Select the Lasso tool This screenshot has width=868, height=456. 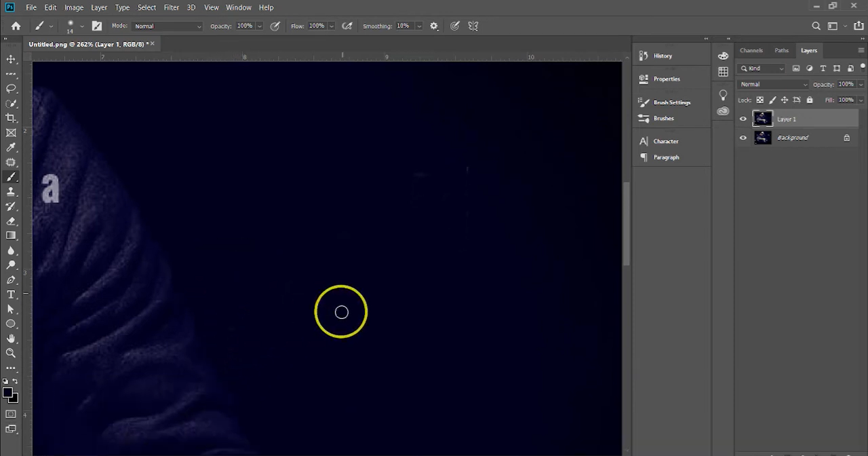coord(11,89)
